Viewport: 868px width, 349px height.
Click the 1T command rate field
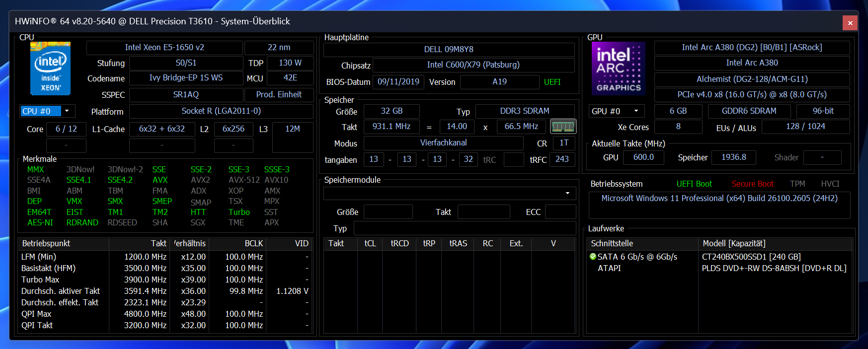pyautogui.click(x=564, y=143)
